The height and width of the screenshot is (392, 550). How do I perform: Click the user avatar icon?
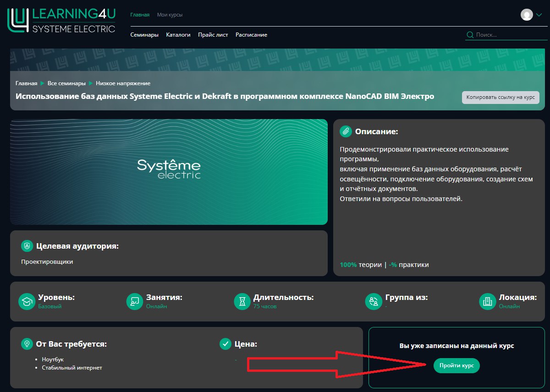point(527,15)
